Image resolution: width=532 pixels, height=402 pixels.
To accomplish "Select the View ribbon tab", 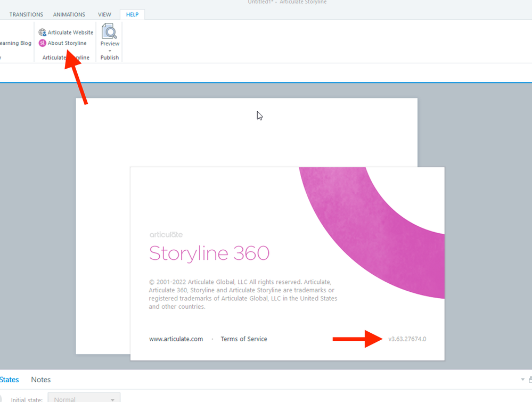I will pyautogui.click(x=104, y=14).
